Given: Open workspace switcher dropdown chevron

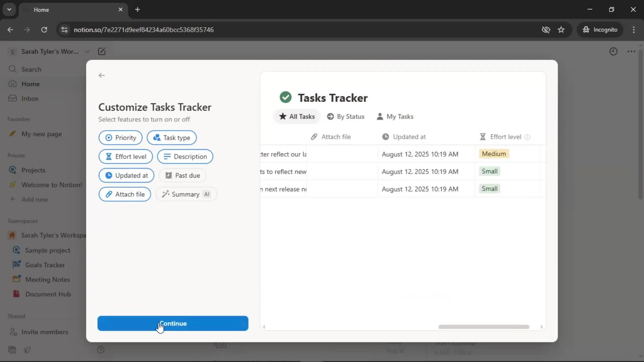Looking at the screenshot, I should click(x=88, y=52).
